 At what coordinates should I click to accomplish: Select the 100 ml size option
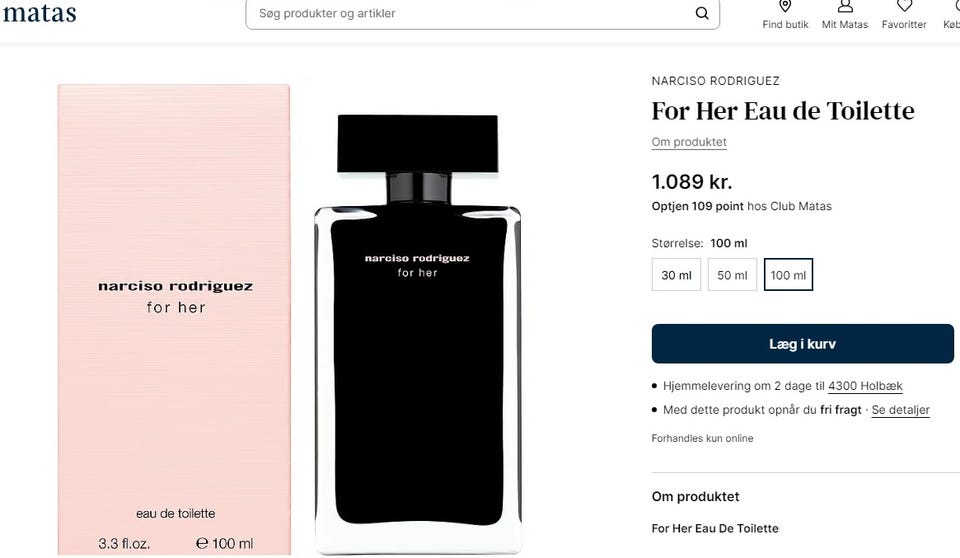788,275
